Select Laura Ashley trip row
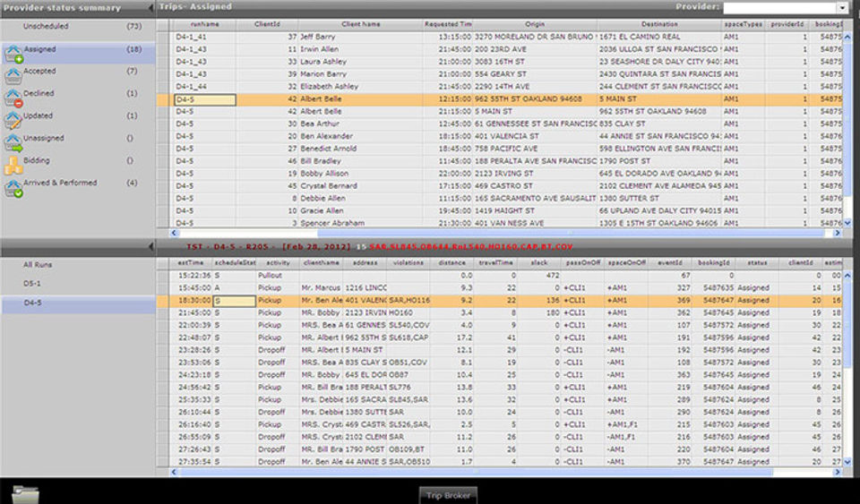860x504 pixels. (x=500, y=62)
